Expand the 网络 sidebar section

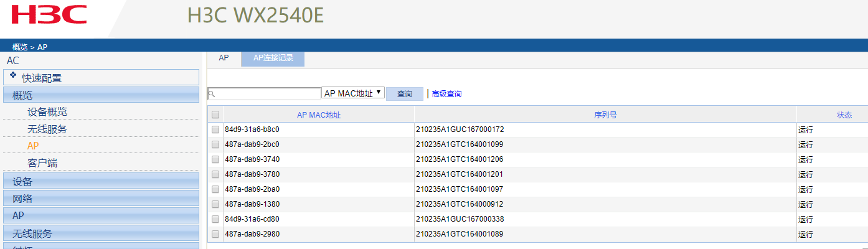point(101,199)
